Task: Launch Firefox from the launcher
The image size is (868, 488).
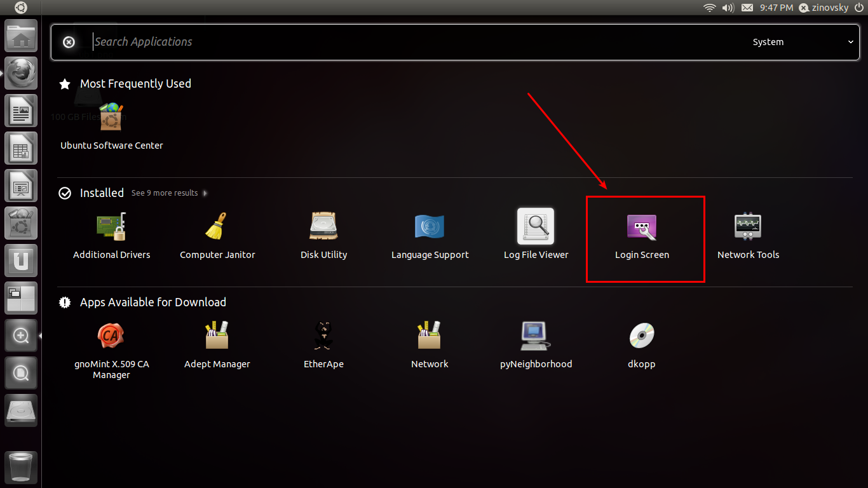Action: [21, 73]
